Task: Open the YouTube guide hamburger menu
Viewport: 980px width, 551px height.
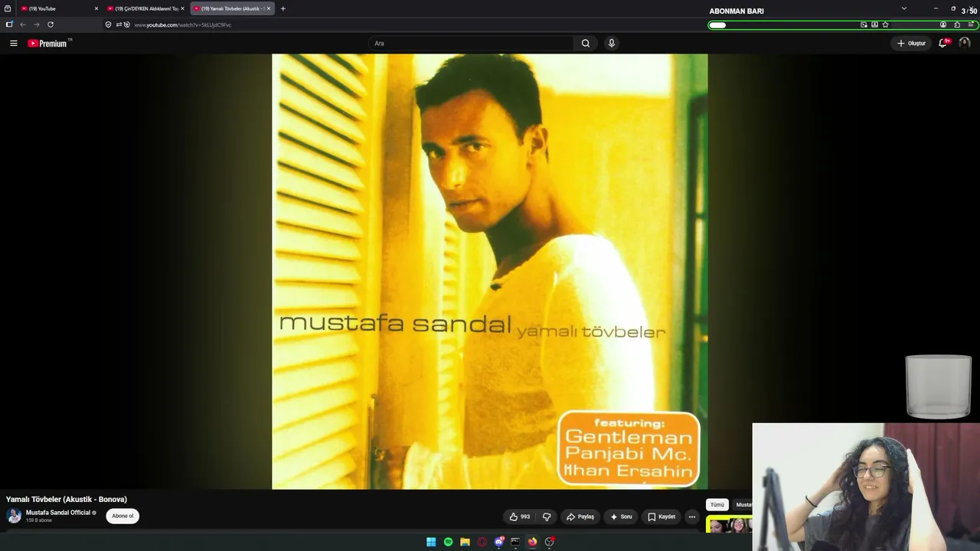Action: point(14,44)
